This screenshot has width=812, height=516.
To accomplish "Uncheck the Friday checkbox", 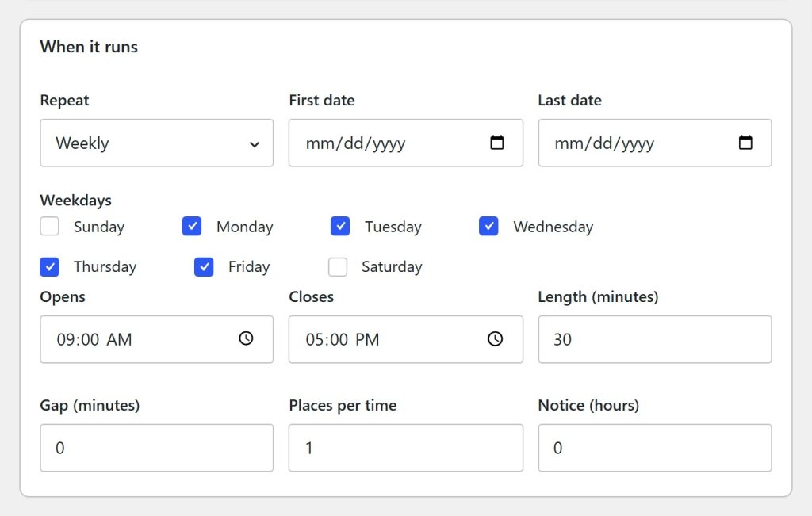I will click(x=204, y=267).
